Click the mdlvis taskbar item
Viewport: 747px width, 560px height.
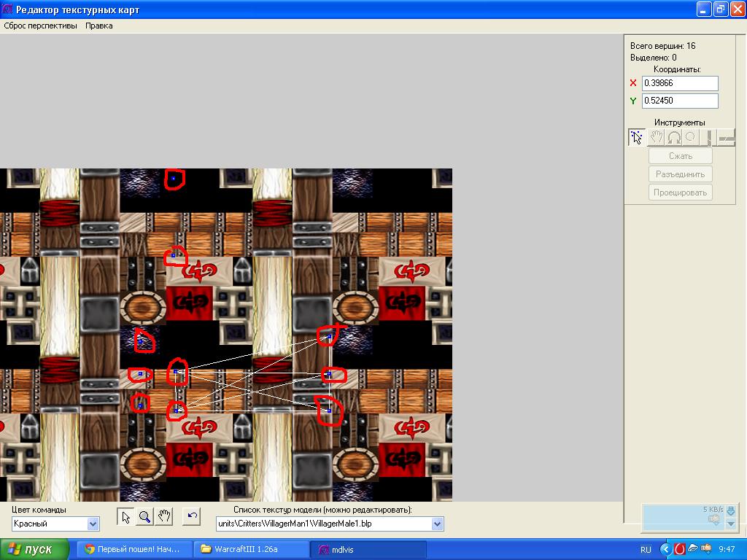pos(368,550)
